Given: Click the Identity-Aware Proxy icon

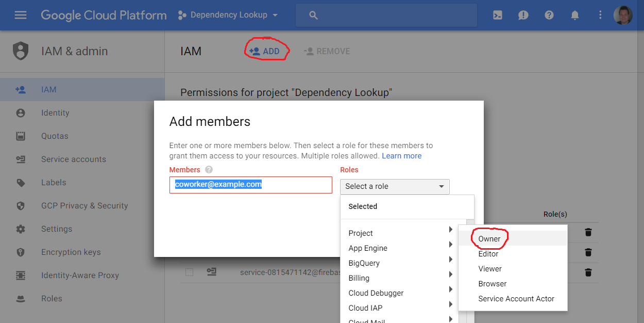Looking at the screenshot, I should tap(21, 276).
